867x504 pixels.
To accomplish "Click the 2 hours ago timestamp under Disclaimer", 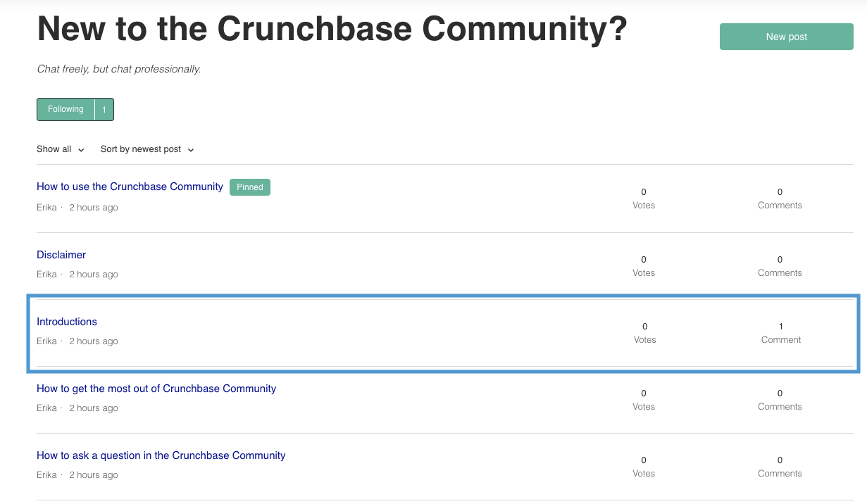I will (x=94, y=275).
